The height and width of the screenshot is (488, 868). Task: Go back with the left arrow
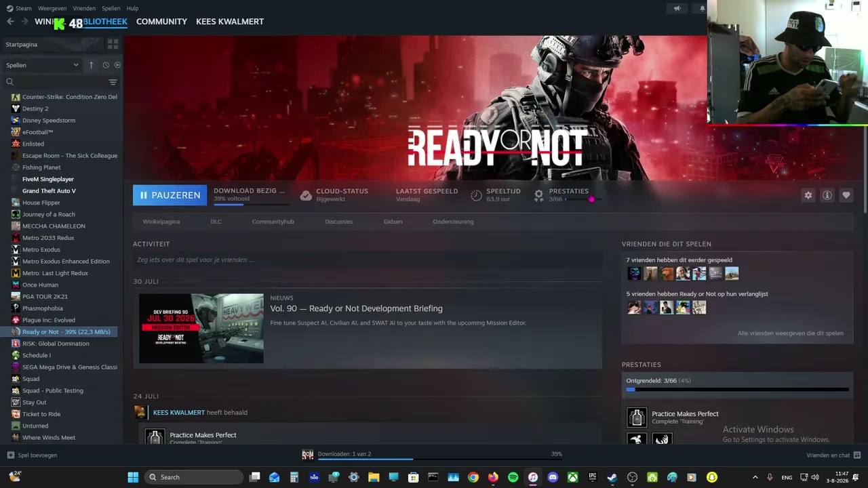pyautogui.click(x=10, y=22)
